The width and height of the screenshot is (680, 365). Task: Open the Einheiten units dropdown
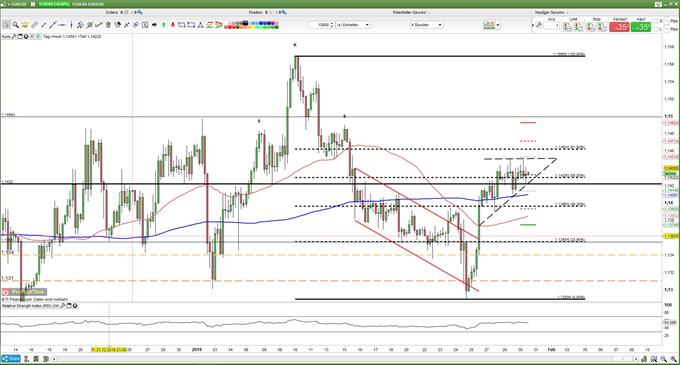click(x=353, y=25)
